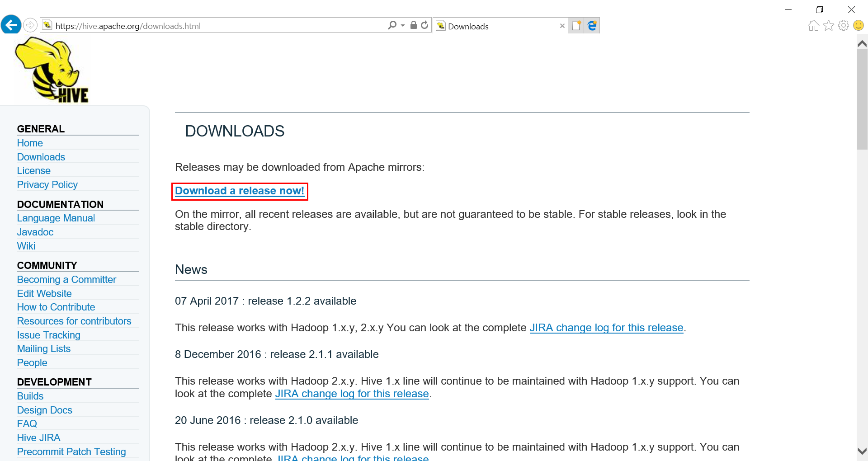Image resolution: width=868 pixels, height=461 pixels.
Task: Click the favicon in the address bar
Action: coord(47,25)
